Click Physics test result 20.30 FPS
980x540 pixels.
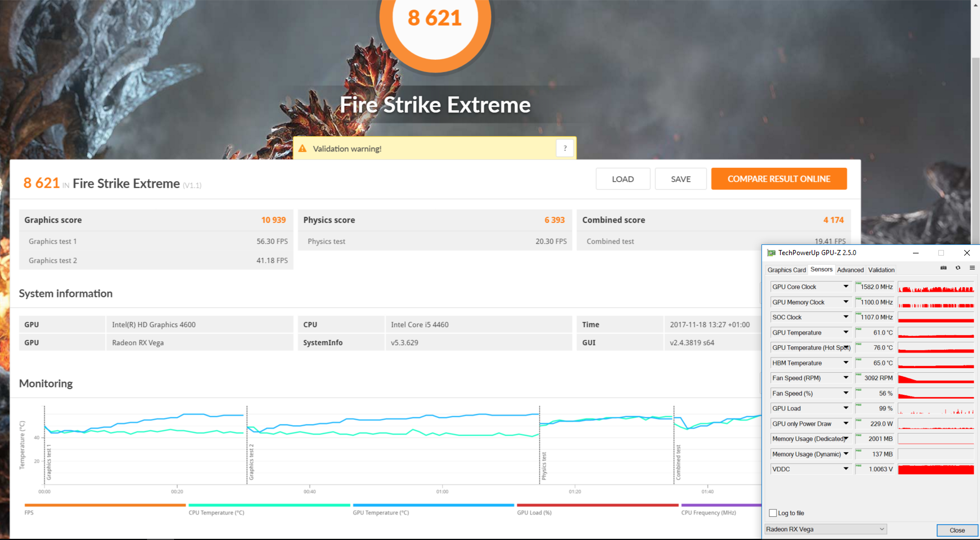pos(551,241)
